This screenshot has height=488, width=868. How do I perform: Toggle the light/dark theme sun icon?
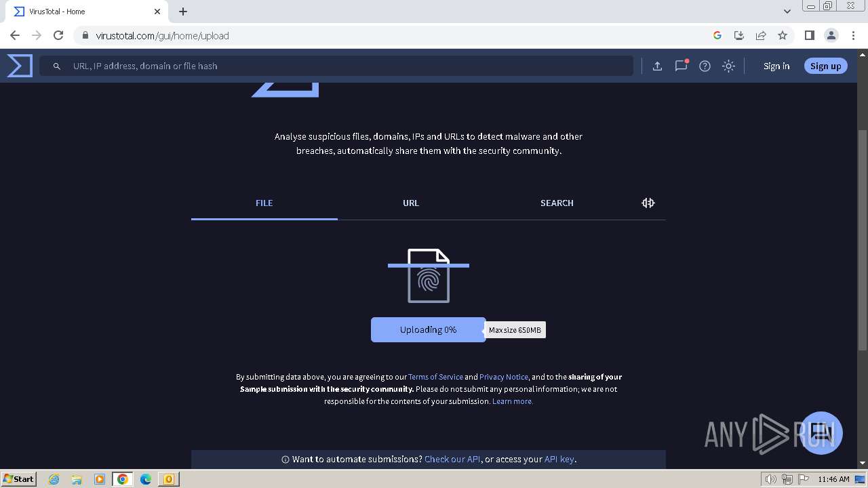point(728,66)
